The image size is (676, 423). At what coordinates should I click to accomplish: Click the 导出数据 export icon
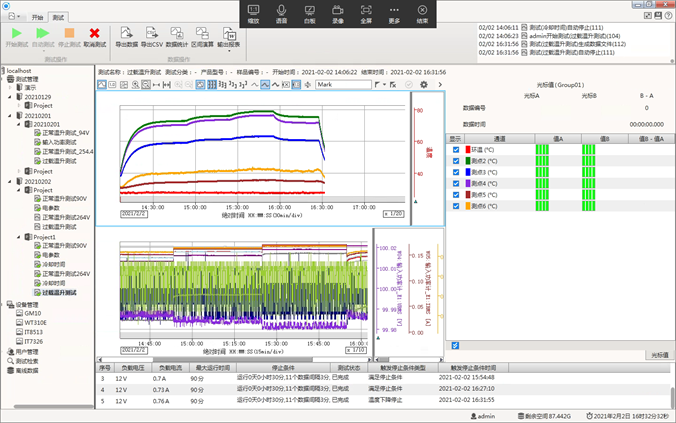tap(126, 34)
